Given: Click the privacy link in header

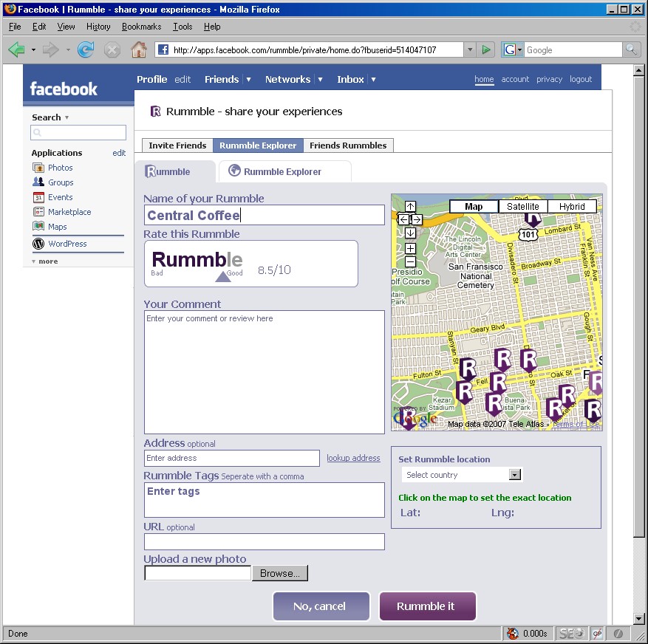Looking at the screenshot, I should [549, 79].
